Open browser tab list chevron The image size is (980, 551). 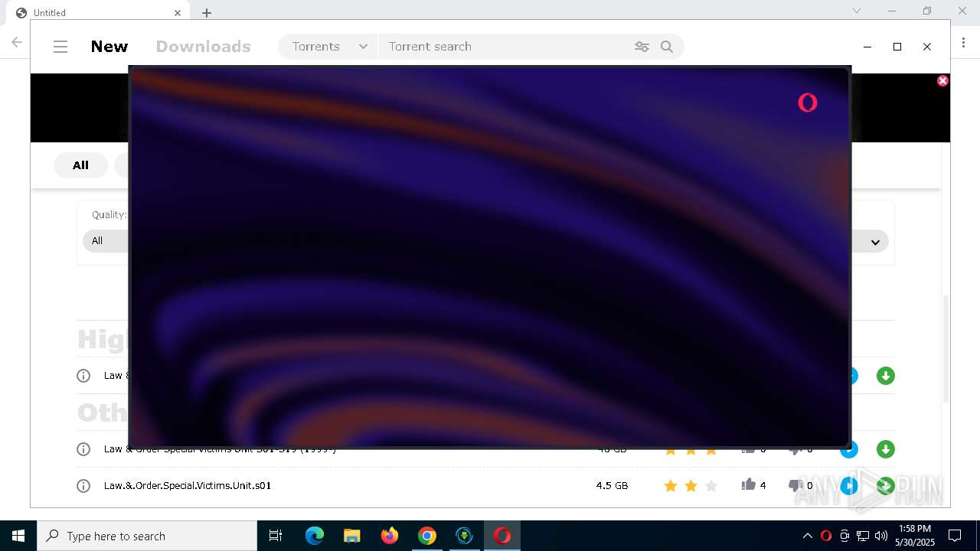pyautogui.click(x=857, y=11)
